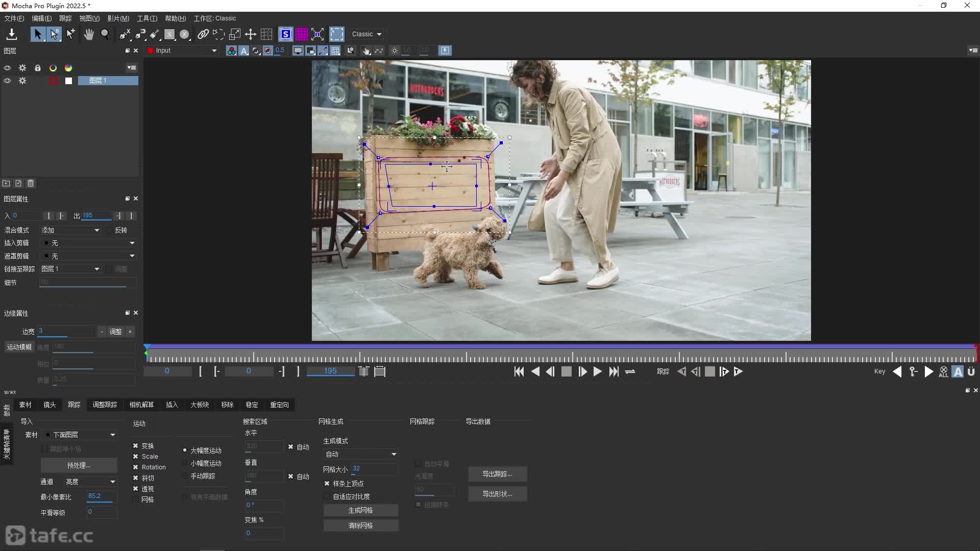The height and width of the screenshot is (551, 980).
Task: Click the 运动模糊 button
Action: coord(19,347)
